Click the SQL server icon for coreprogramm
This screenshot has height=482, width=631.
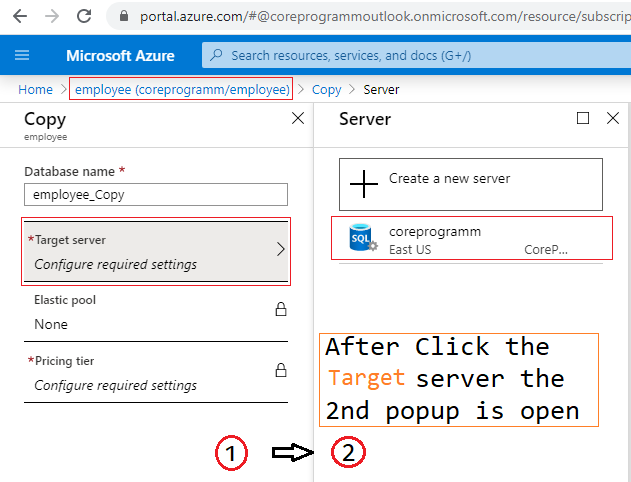coord(363,237)
